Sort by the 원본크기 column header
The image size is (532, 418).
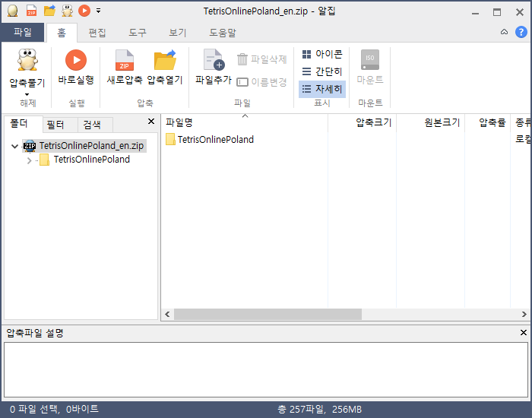pyautogui.click(x=431, y=122)
